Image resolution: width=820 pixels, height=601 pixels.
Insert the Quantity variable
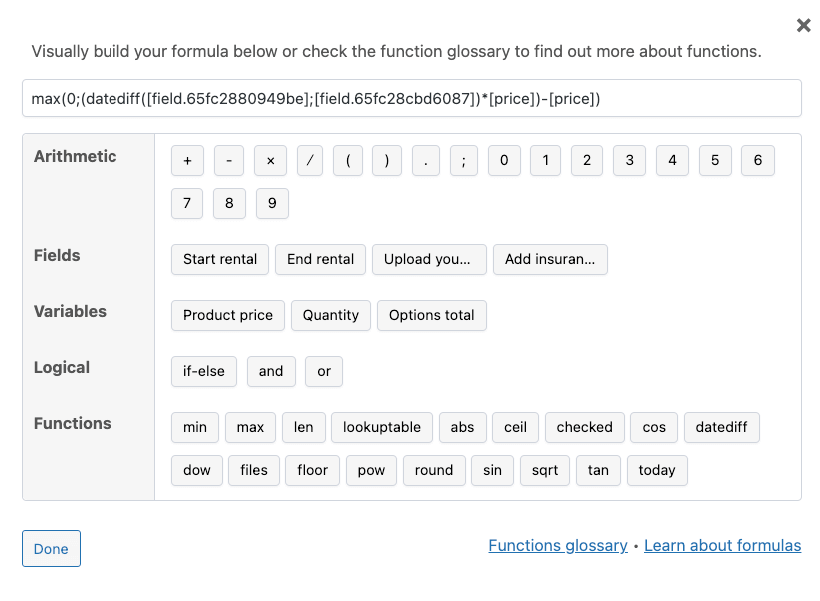pyautogui.click(x=331, y=315)
